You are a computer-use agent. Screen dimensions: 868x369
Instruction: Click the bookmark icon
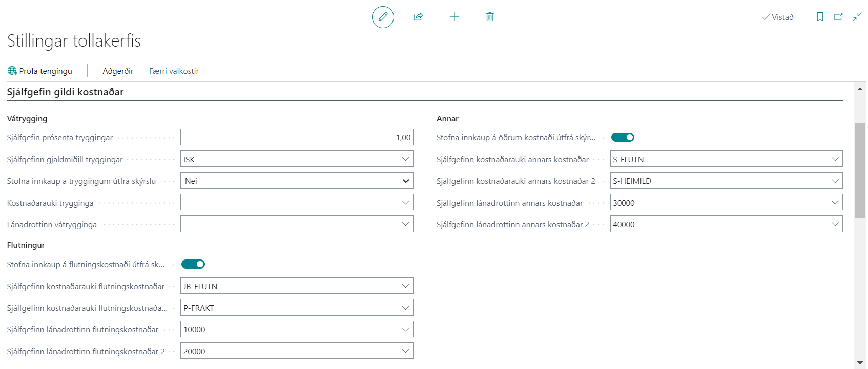[820, 17]
